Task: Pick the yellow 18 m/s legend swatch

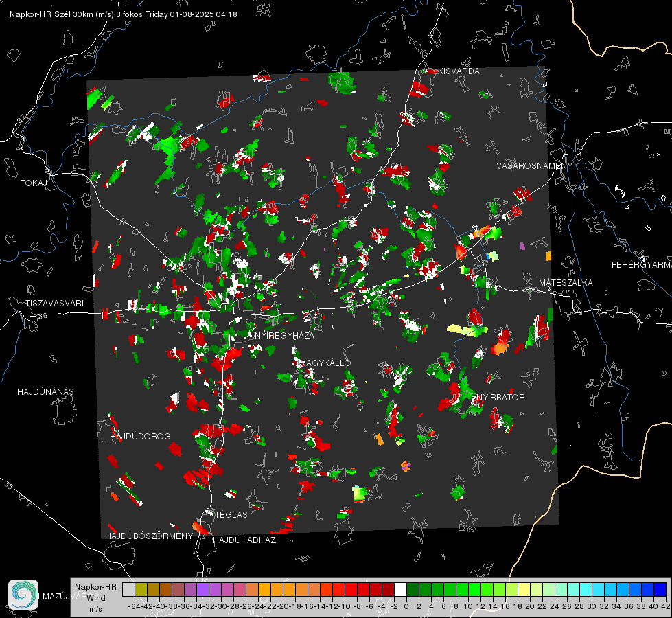Action: pyautogui.click(x=524, y=589)
